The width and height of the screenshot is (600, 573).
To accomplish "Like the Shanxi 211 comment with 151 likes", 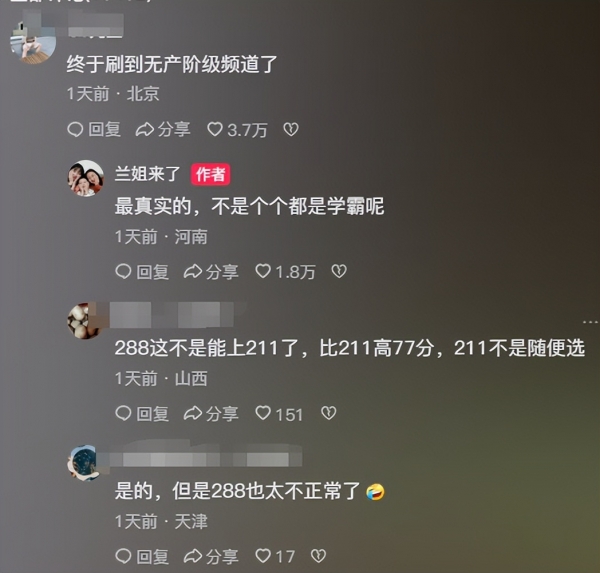I will [x=279, y=414].
